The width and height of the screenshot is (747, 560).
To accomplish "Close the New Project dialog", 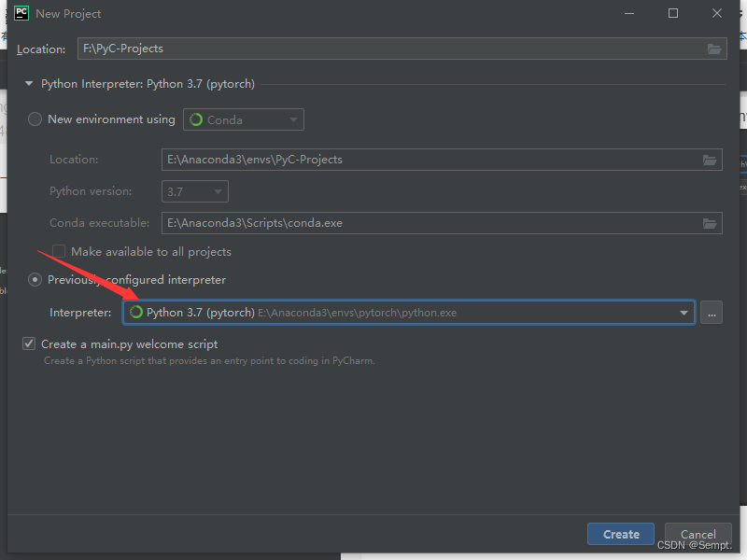I will point(717,13).
